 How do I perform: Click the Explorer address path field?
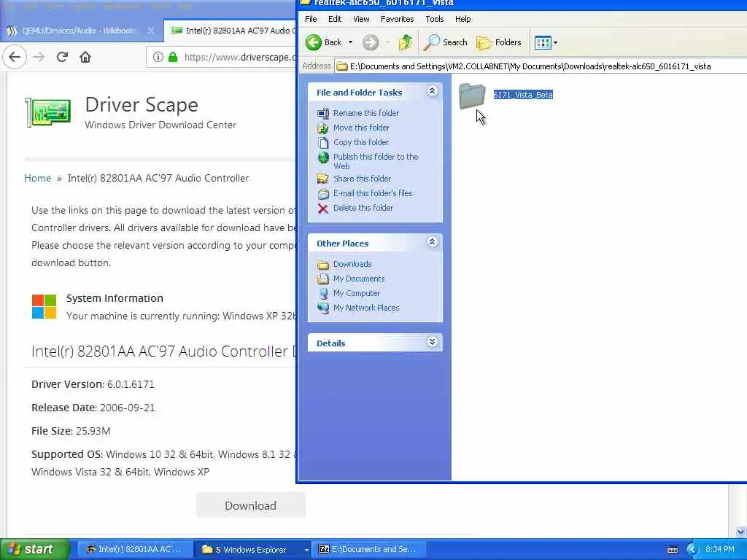pos(541,66)
